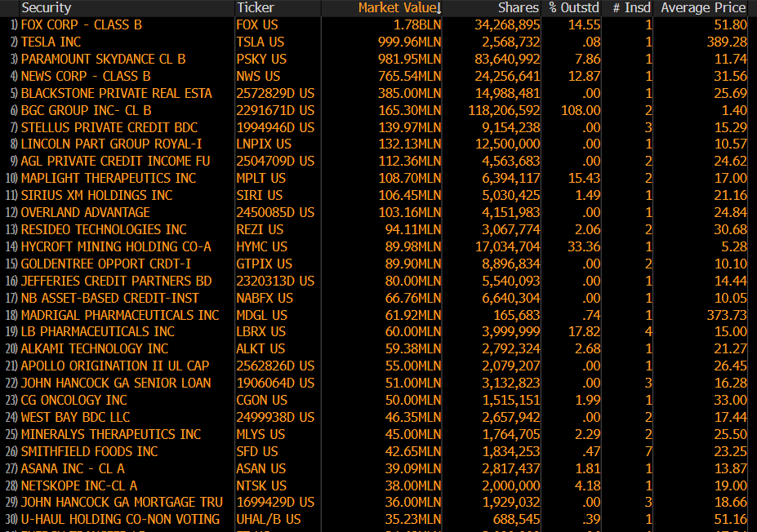Select the OVERLAND ADVANTAGE row
Viewport: 757px width, 532px height.
[86, 213]
